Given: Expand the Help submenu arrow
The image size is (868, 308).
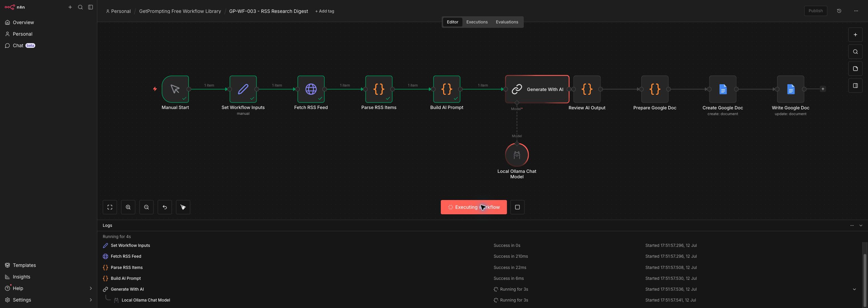Looking at the screenshot, I should click(x=91, y=288).
